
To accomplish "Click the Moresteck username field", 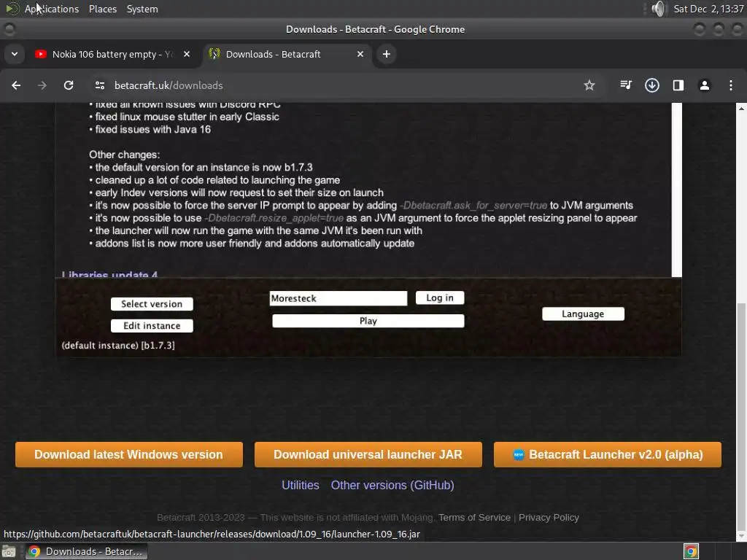I will 338,298.
